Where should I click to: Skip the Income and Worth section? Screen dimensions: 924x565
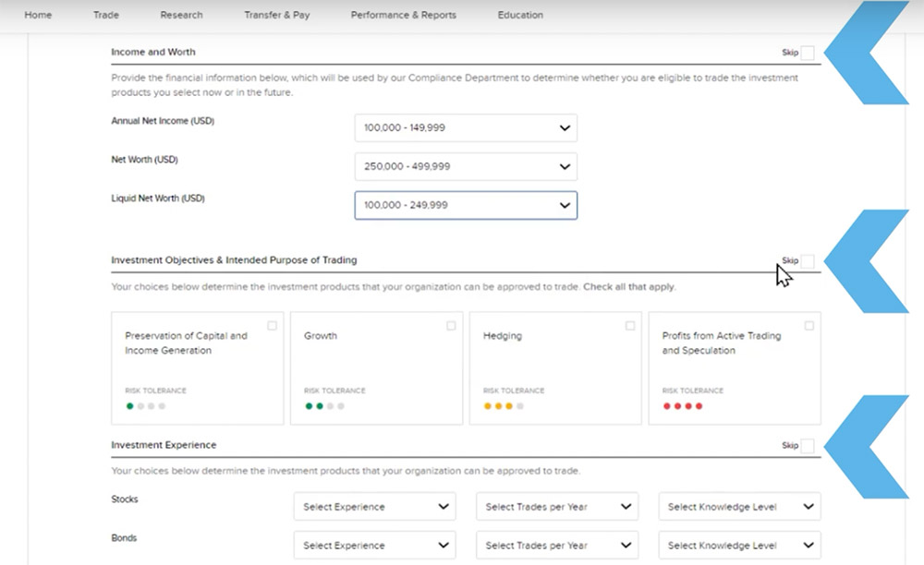(x=808, y=53)
